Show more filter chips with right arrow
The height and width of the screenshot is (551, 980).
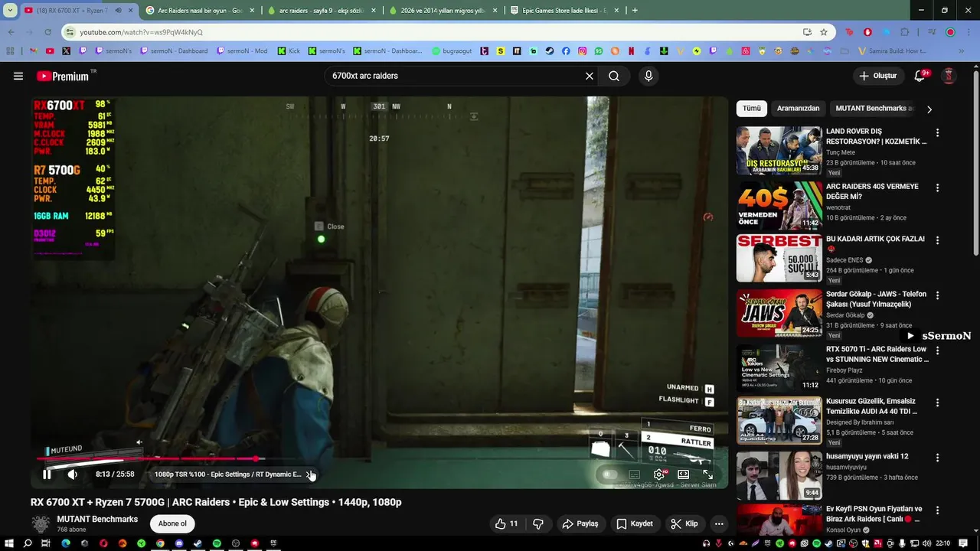click(929, 109)
